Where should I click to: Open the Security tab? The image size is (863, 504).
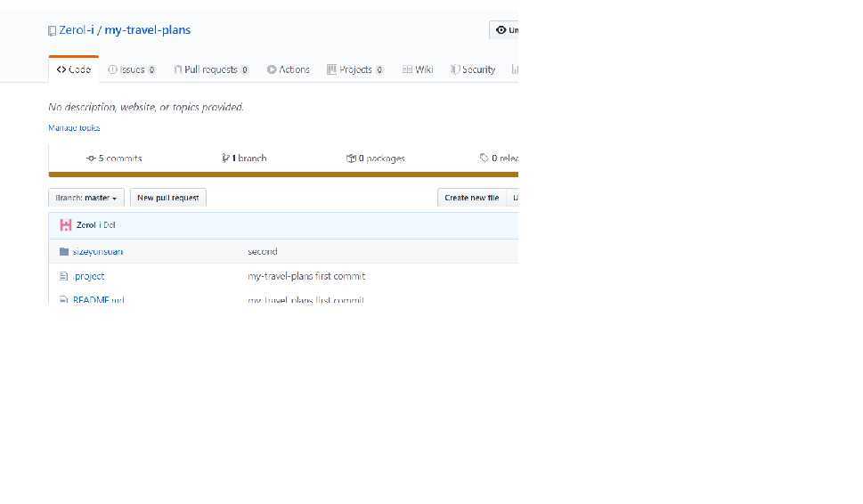(473, 69)
